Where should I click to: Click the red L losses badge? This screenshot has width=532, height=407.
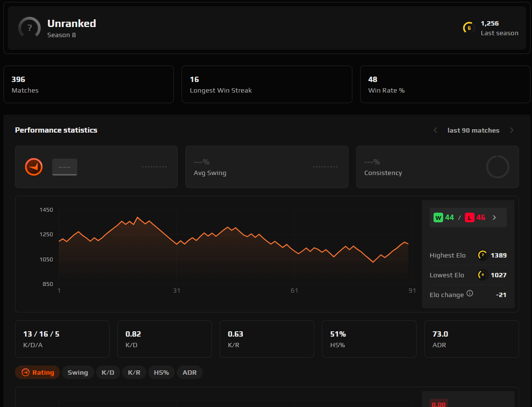(470, 217)
